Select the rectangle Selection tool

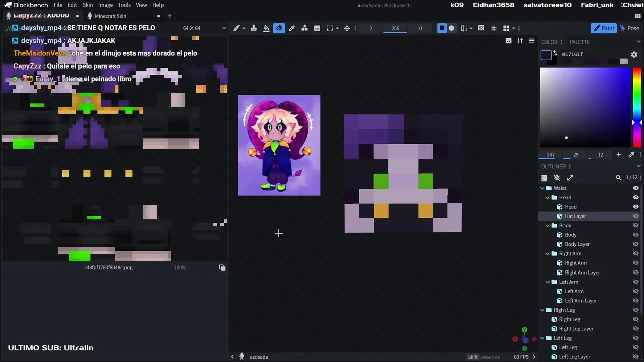pyautogui.click(x=330, y=28)
